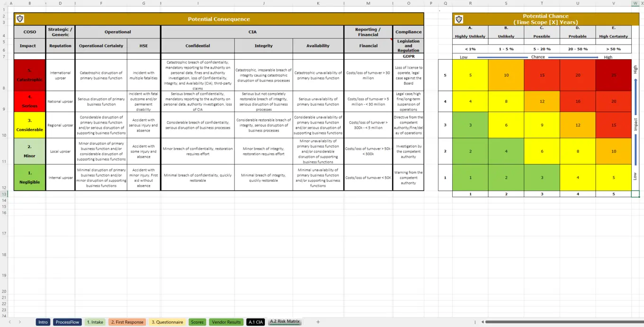Screen dimensions: 644x327
Task: Select the red 5. Catastrophic impact cell
Action: pos(29,75)
